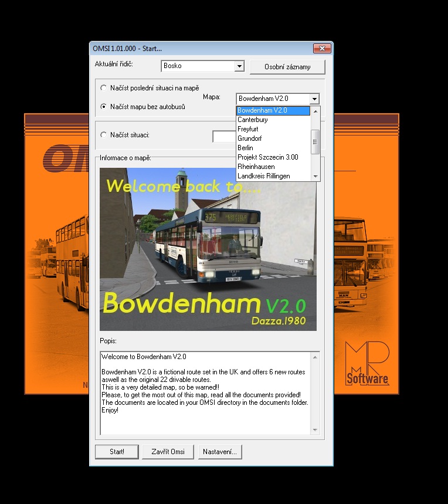Pick Canterbury from the map list
448x504 pixels.
[253, 120]
